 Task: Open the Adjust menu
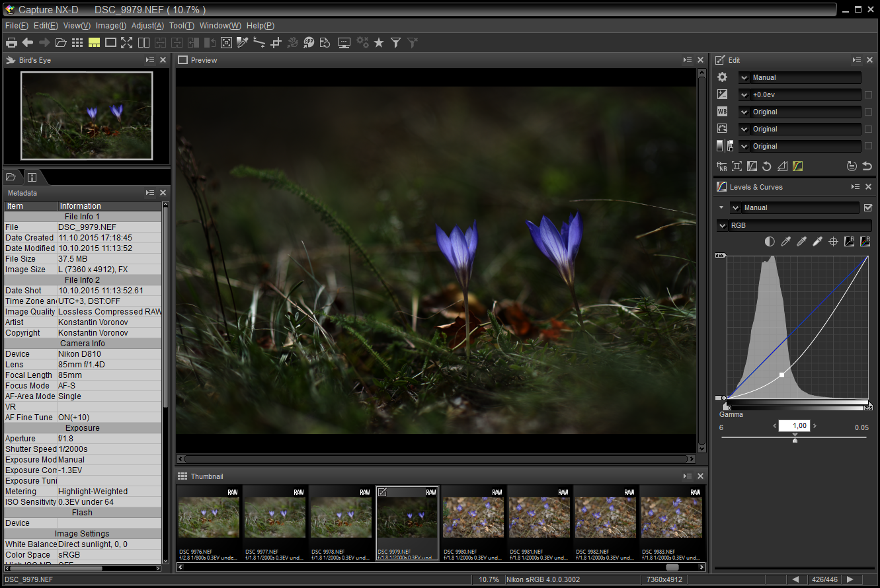click(147, 26)
